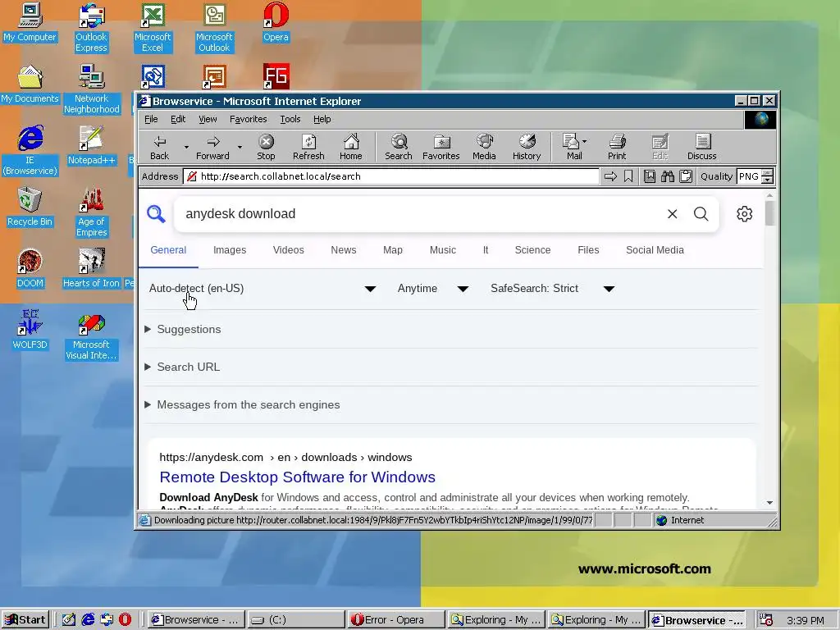Switch to the Science search tab
The image size is (840, 630).
click(x=532, y=250)
